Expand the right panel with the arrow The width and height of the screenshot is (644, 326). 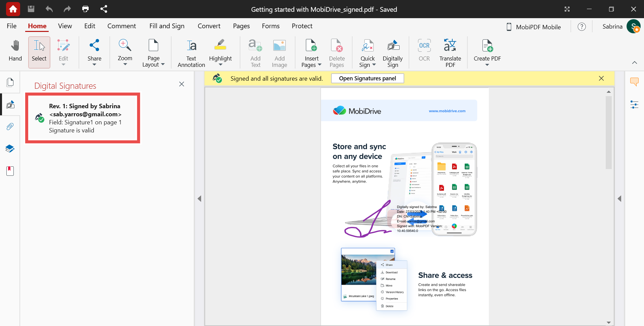point(619,199)
